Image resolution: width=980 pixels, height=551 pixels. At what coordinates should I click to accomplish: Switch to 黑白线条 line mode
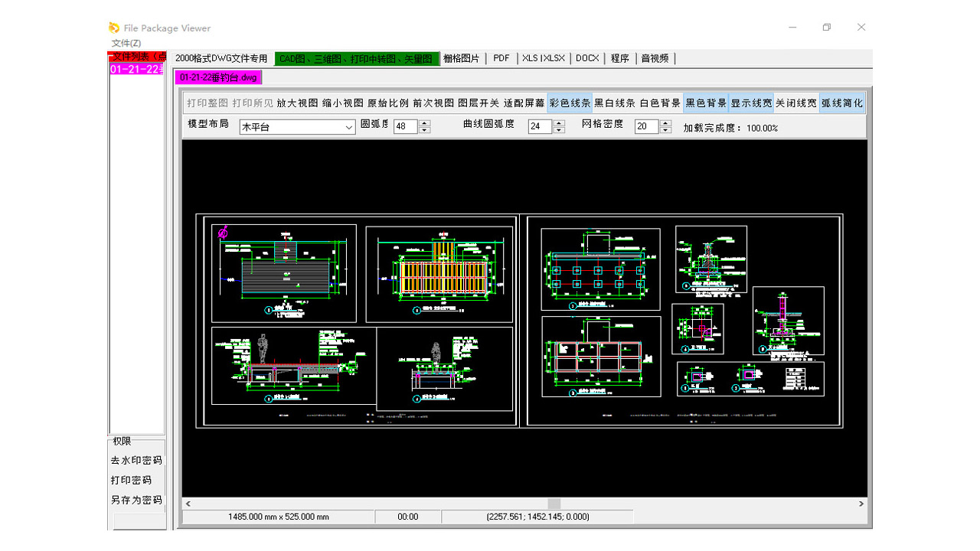click(x=615, y=103)
